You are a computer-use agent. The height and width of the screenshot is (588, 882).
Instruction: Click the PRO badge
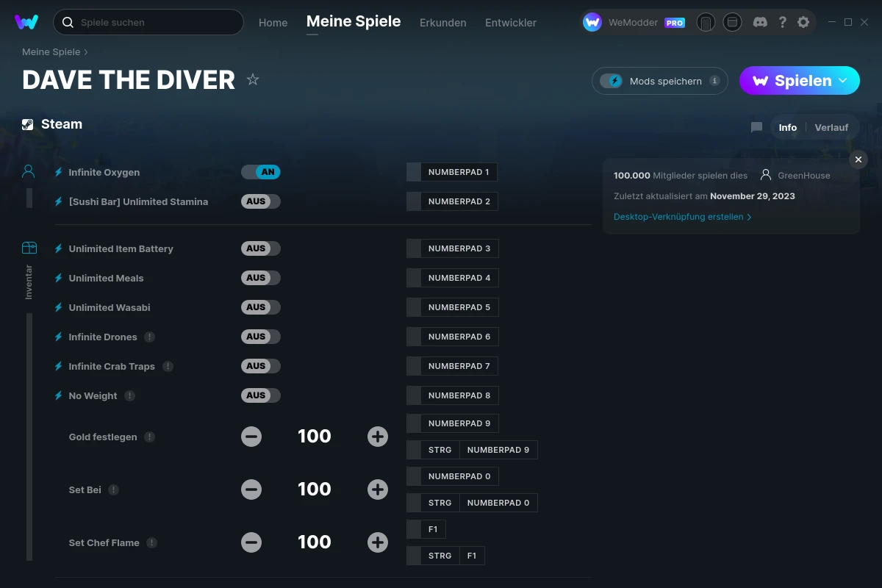coord(675,23)
